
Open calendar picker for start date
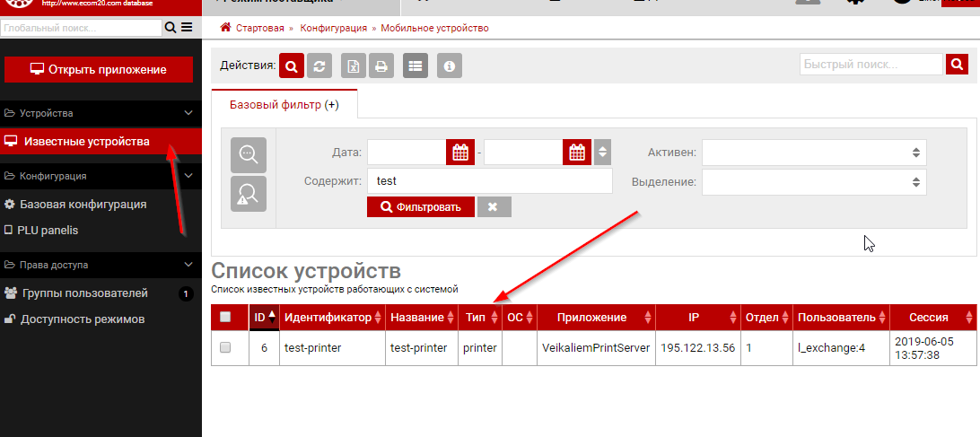click(x=460, y=153)
